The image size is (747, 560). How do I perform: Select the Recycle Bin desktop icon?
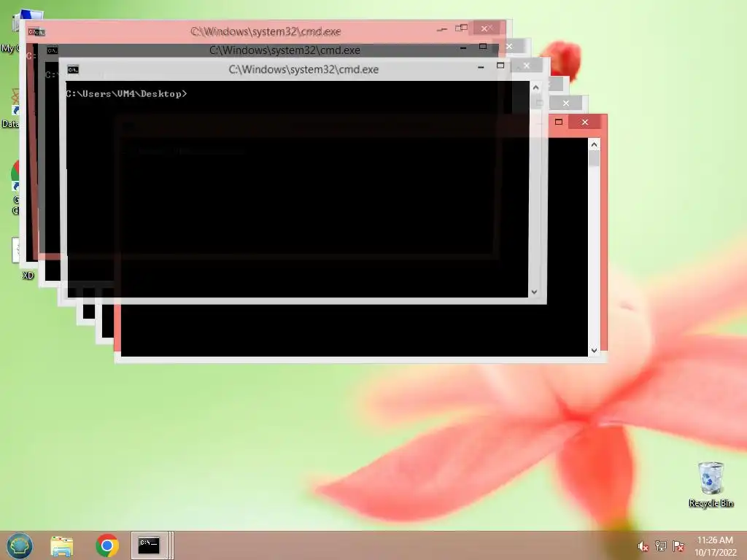pyautogui.click(x=711, y=484)
